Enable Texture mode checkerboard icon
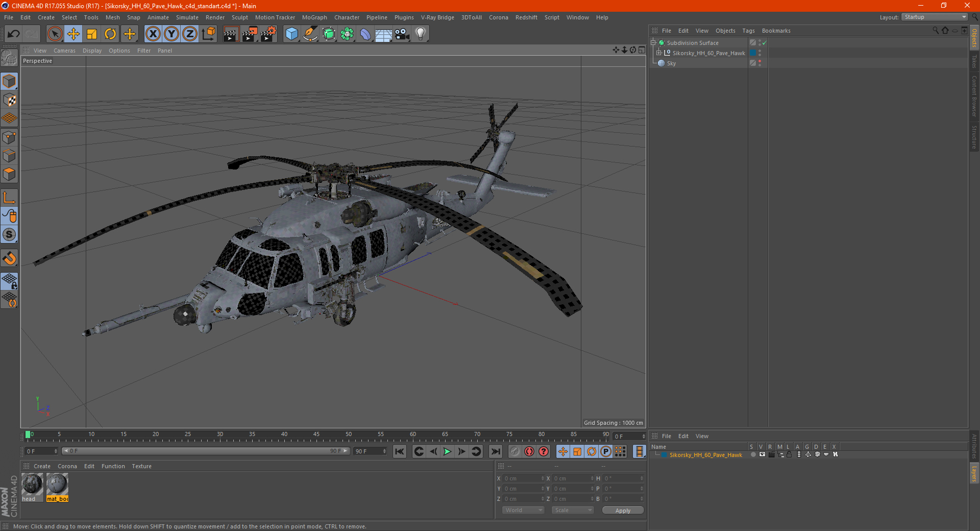Viewport: 980px width, 531px height. [x=9, y=100]
